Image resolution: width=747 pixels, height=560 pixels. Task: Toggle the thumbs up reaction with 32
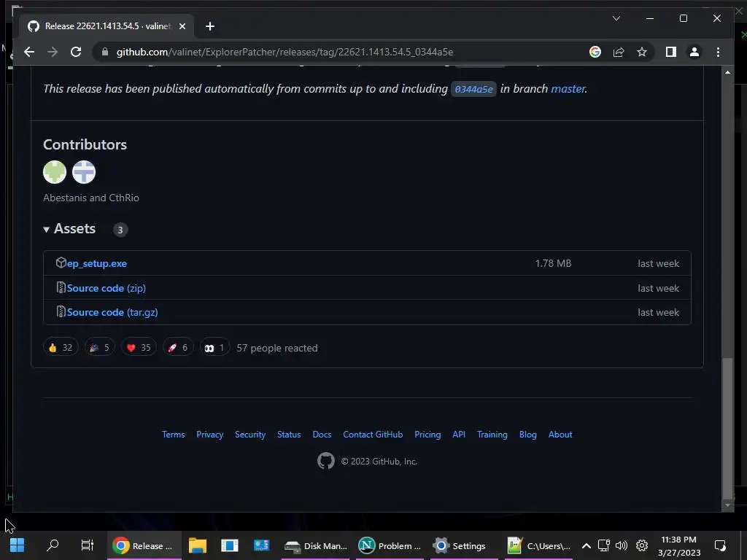[x=61, y=348]
